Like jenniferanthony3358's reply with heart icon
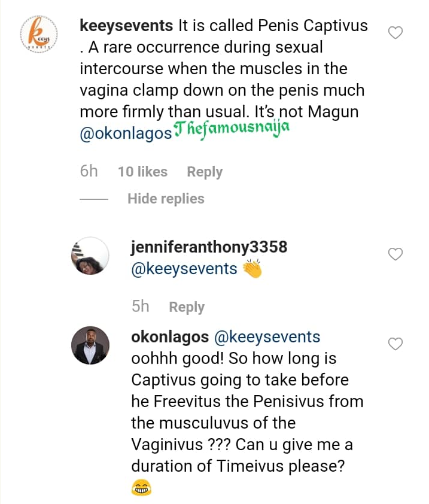The image size is (429, 504). [x=395, y=254]
